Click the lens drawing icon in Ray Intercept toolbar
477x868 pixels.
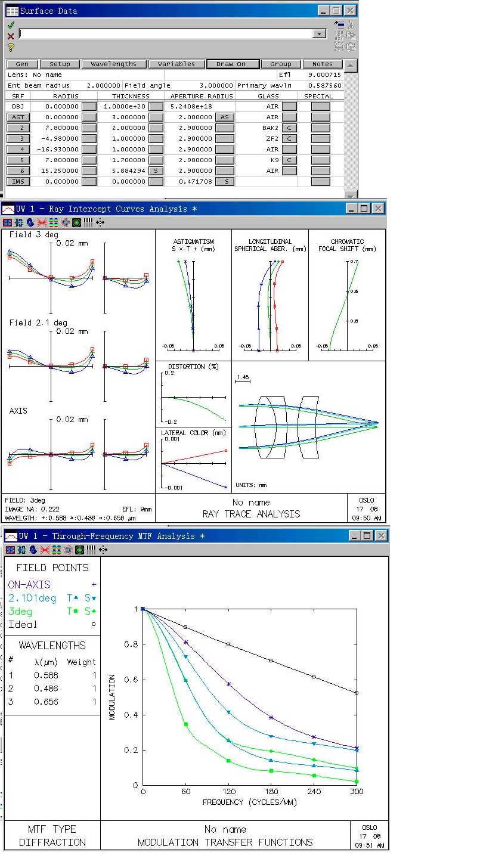pos(18,223)
